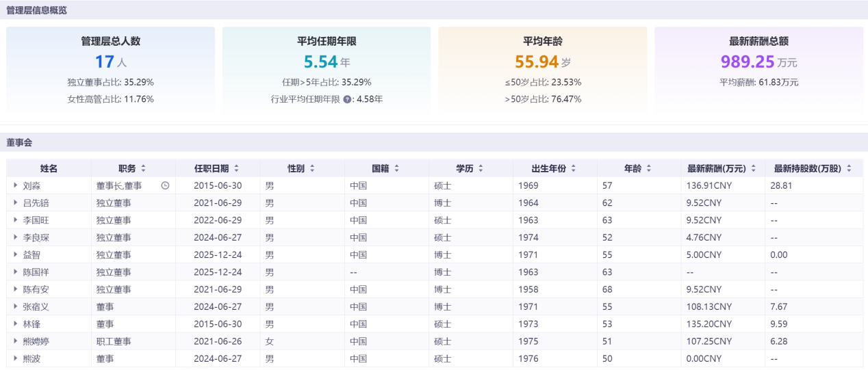Expand the 刘淼 row details
868x370 pixels.
(x=15, y=185)
